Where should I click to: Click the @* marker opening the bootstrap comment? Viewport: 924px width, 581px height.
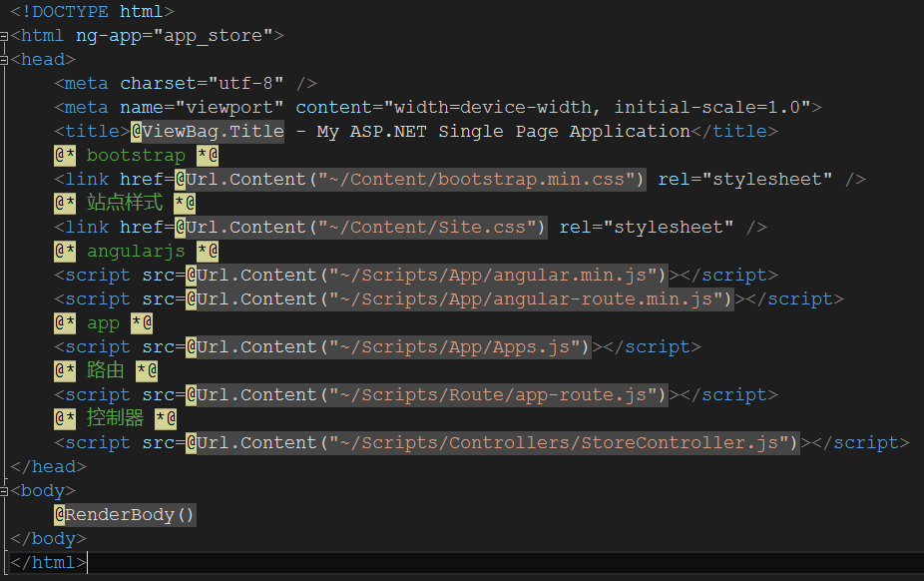(x=65, y=156)
